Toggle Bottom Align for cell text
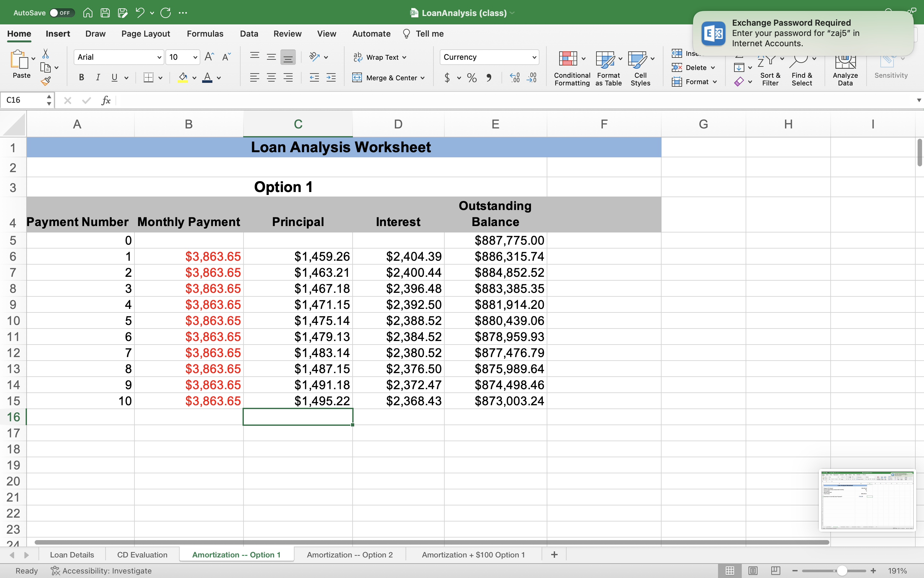The width and height of the screenshot is (924, 578). 288,57
